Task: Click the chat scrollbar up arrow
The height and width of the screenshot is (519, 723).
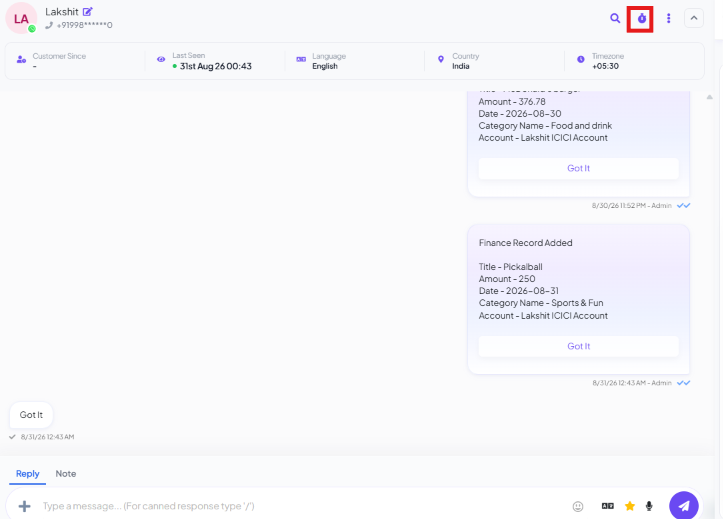Action: [x=710, y=97]
